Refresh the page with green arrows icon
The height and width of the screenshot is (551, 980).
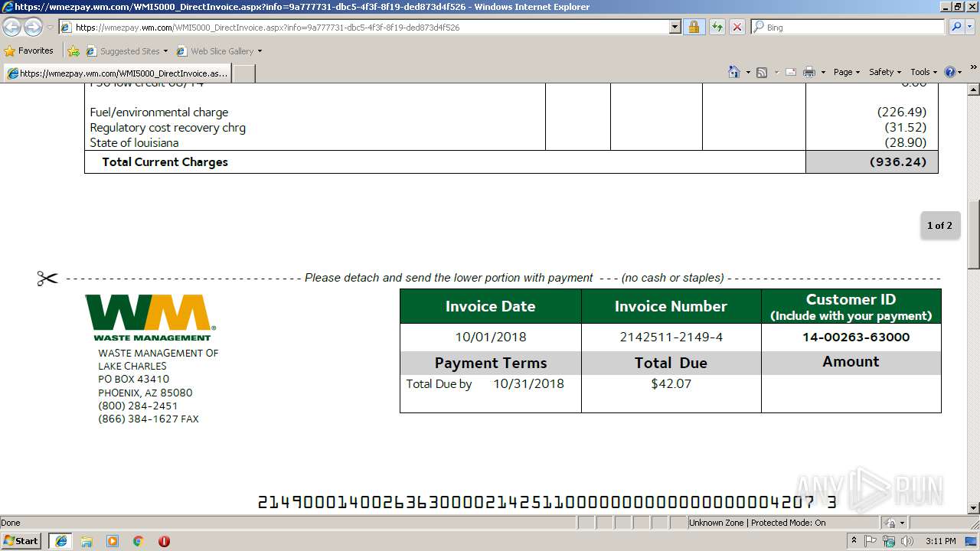pyautogui.click(x=717, y=27)
